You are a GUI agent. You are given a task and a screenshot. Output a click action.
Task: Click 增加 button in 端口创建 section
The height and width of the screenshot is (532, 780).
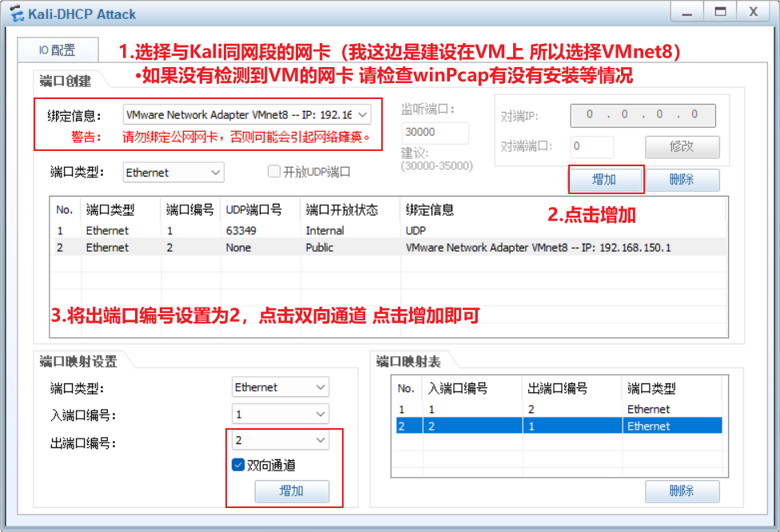605,180
